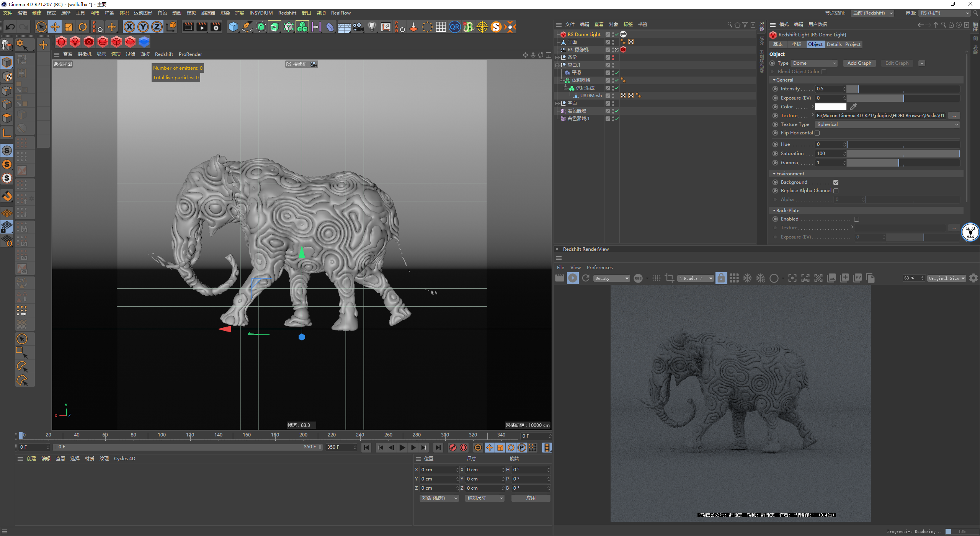Open the Redshift menu in menu bar
This screenshot has width=980, height=536.
pos(287,13)
